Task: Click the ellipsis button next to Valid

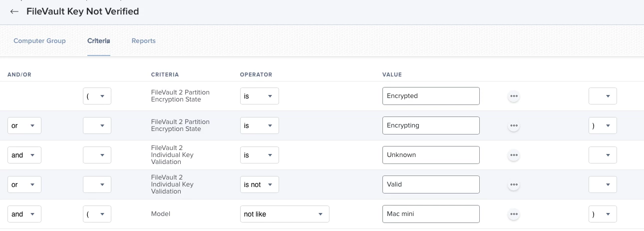Action: click(514, 184)
